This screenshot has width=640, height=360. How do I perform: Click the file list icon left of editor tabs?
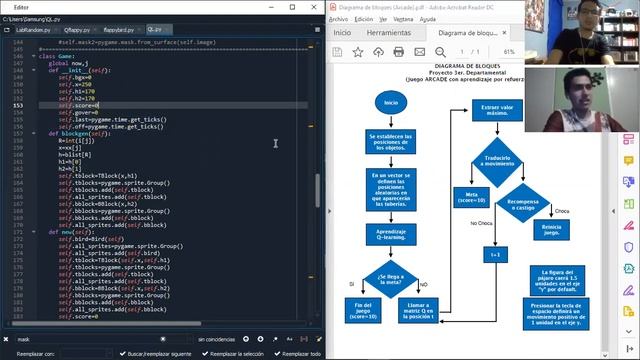[x=7, y=30]
